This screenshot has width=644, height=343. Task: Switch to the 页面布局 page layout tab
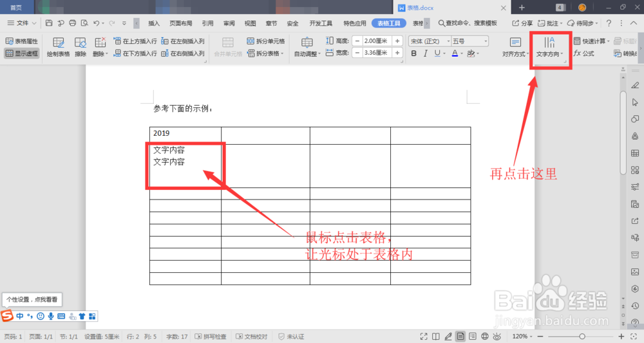click(x=181, y=23)
